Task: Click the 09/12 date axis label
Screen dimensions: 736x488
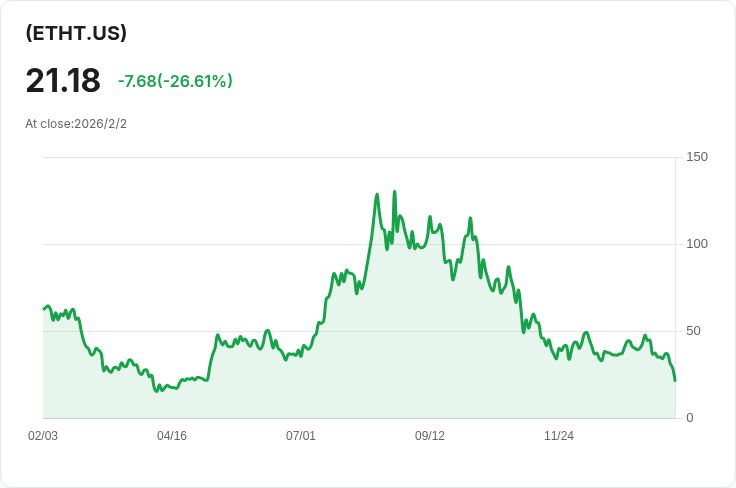Action: [x=429, y=436]
